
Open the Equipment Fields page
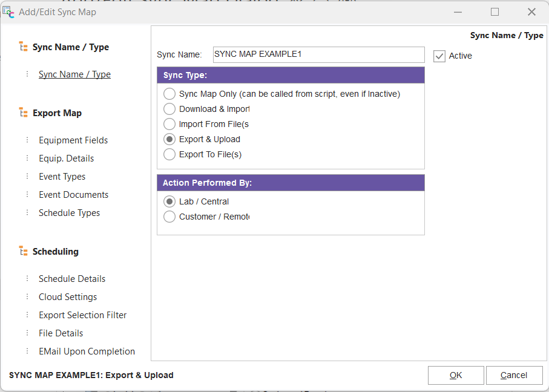coord(73,140)
